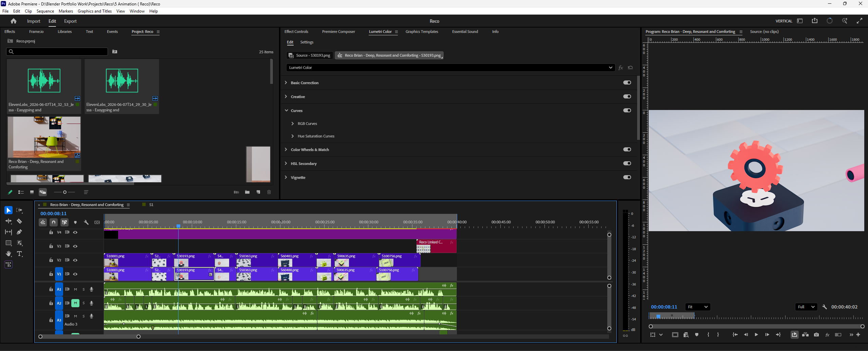
Task: Select the Type tool
Action: 20,254
